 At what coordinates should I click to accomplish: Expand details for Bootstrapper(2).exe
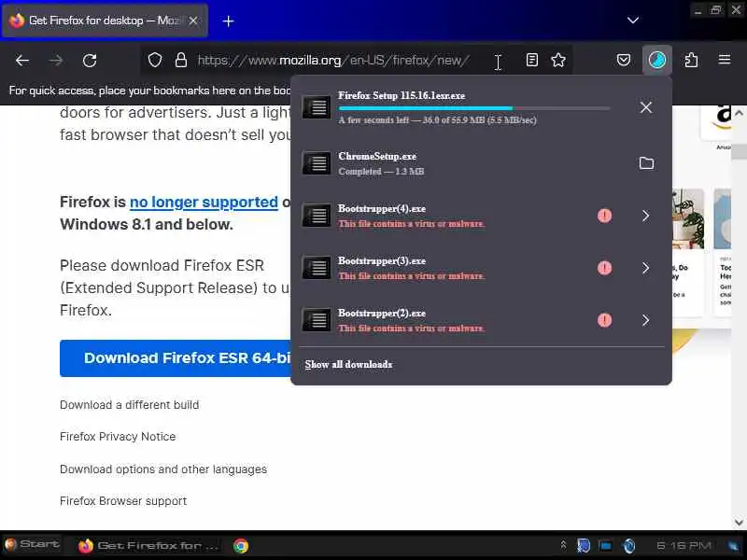click(646, 320)
